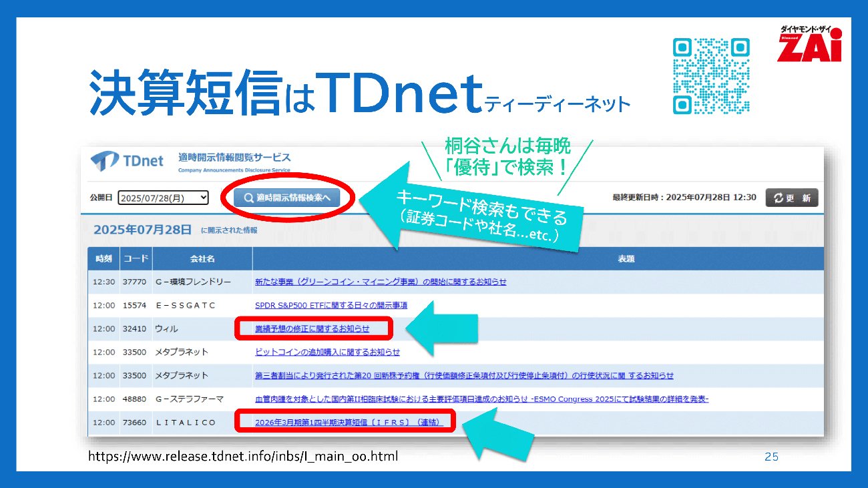Open the 第20回新株予約権 exercise status link
Screen dimensions: 868x488
pyautogui.click(x=464, y=375)
